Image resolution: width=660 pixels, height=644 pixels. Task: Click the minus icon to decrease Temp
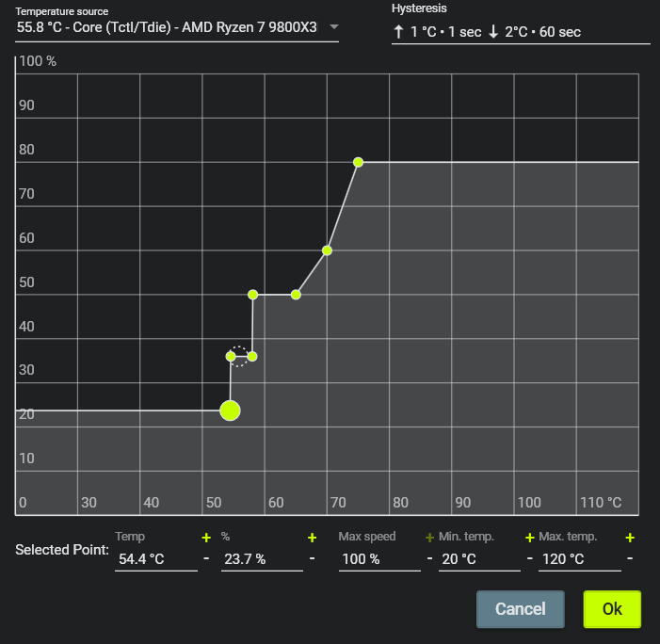206,558
